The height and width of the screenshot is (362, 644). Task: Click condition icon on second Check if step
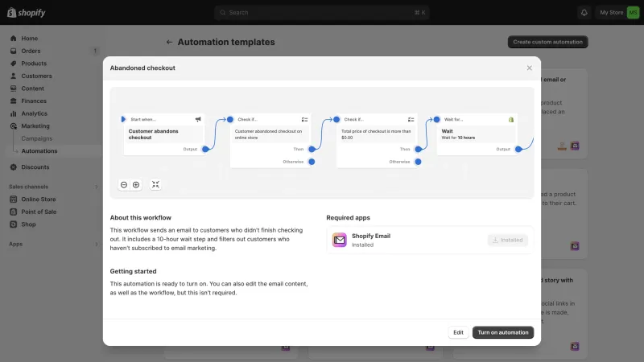point(411,119)
